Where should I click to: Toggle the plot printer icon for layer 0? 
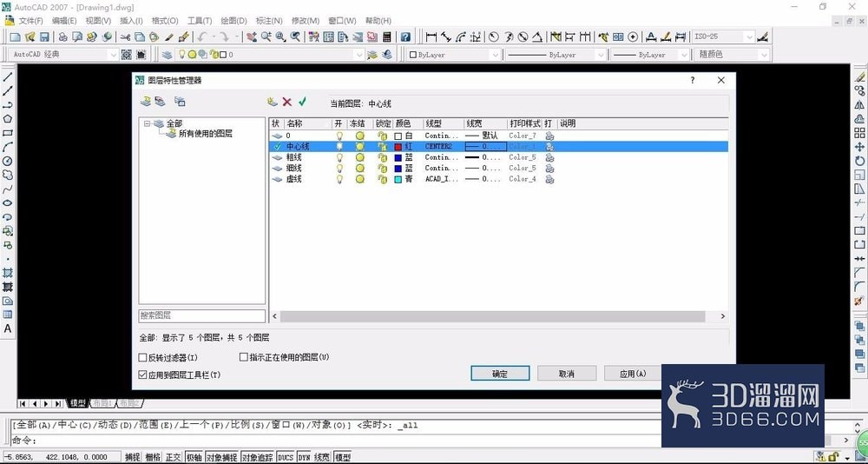pyautogui.click(x=549, y=136)
